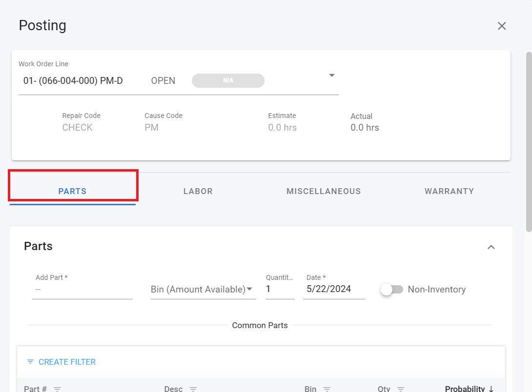Collapse the Parts section chevron
The image size is (532, 392).
pos(491,247)
